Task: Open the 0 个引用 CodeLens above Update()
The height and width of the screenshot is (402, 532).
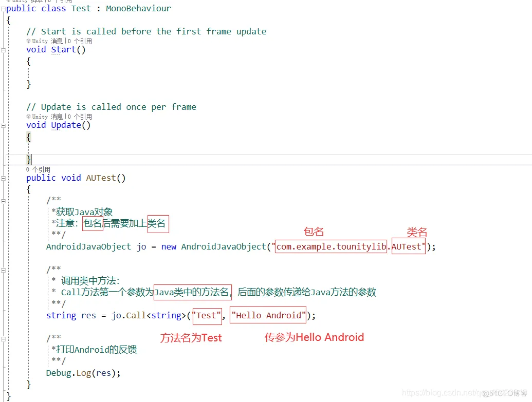Action: 80,117
